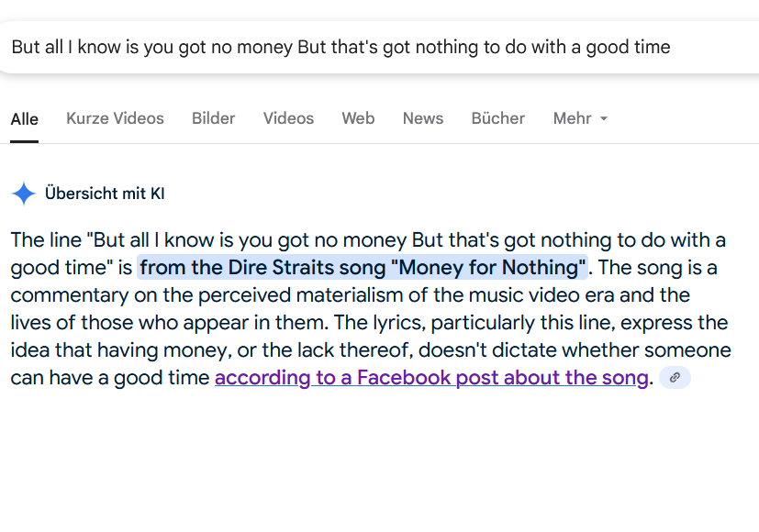Image resolution: width=759 pixels, height=532 pixels.
Task: Open the Mehr dropdown menu
Action: tap(580, 118)
